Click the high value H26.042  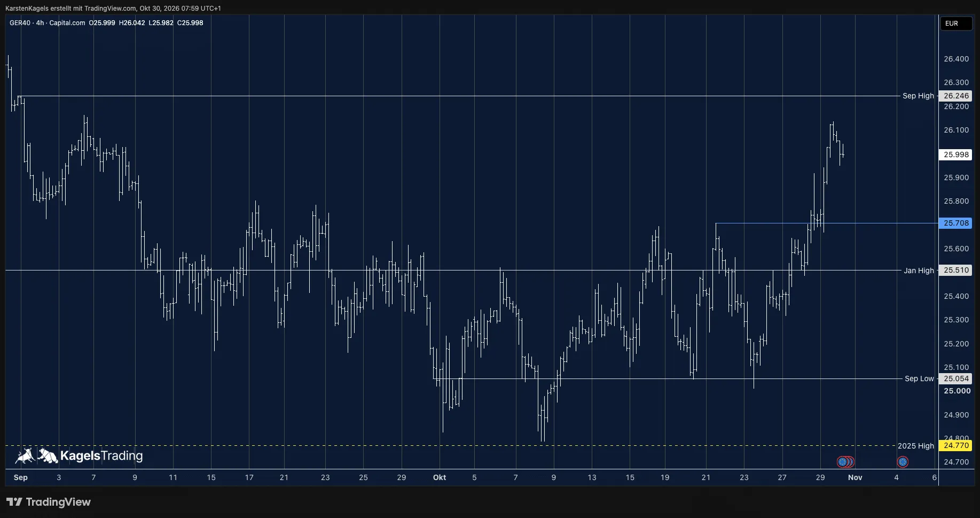tap(132, 23)
